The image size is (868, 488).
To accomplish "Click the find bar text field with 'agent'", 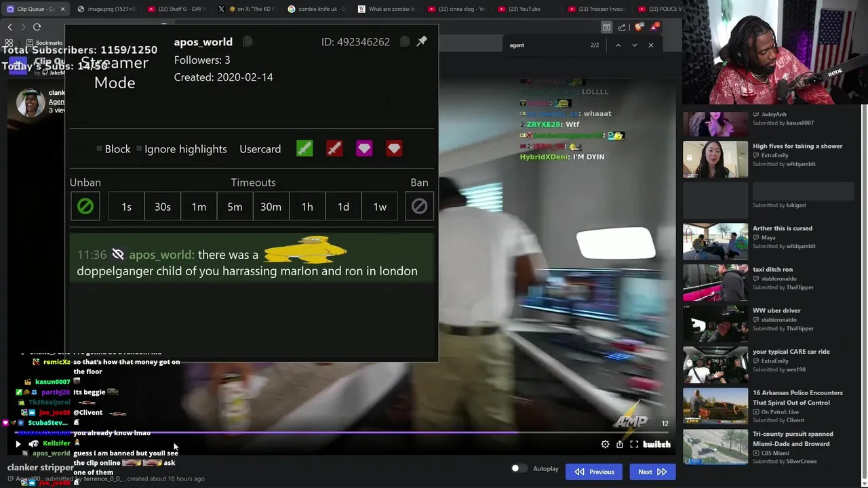I will click(x=546, y=45).
